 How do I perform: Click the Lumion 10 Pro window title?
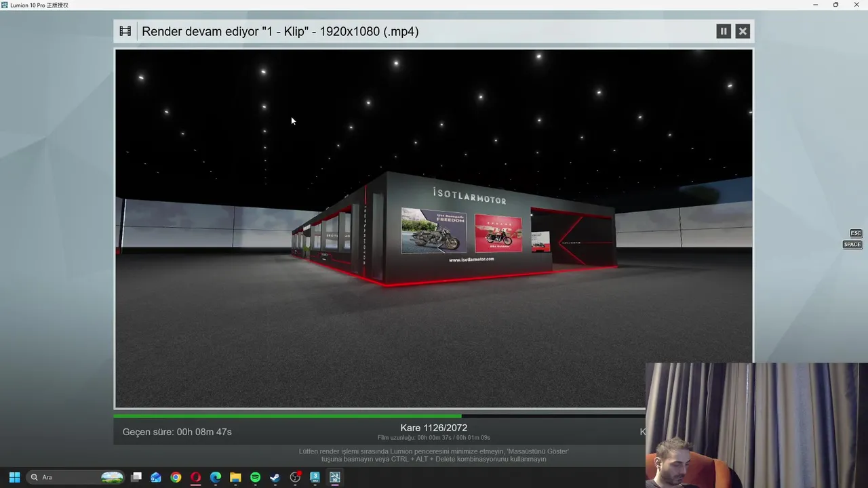pos(39,5)
